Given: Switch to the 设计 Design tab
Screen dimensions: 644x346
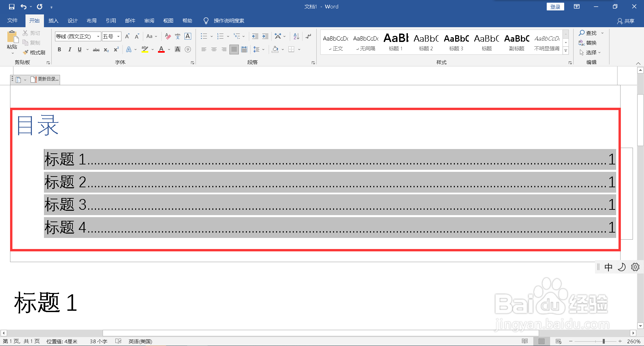Looking at the screenshot, I should pyautogui.click(x=72, y=21).
